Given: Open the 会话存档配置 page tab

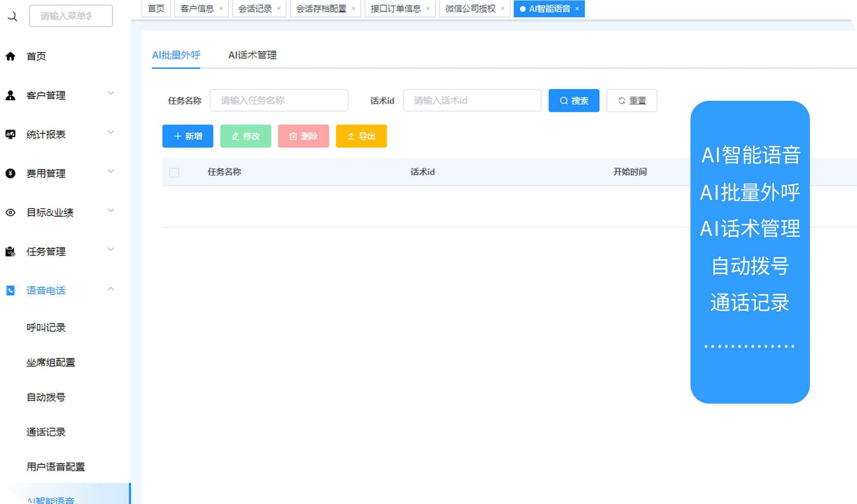Looking at the screenshot, I should click(x=321, y=9).
